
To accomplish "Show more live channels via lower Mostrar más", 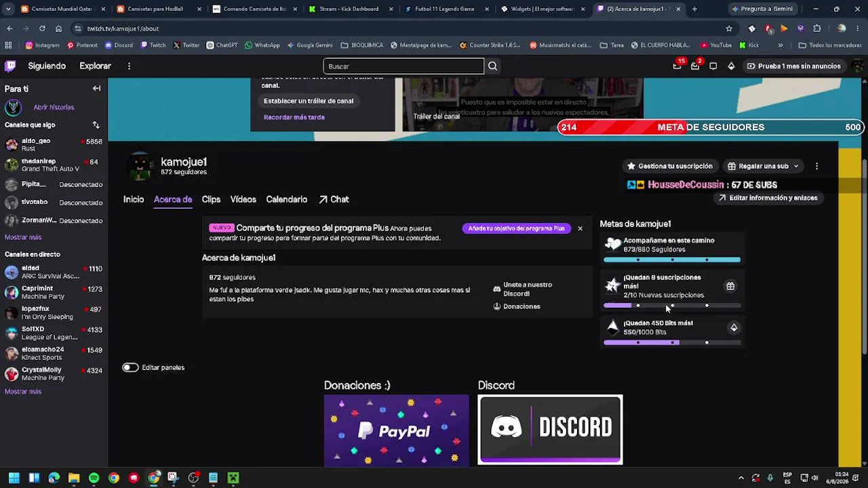I will (23, 392).
